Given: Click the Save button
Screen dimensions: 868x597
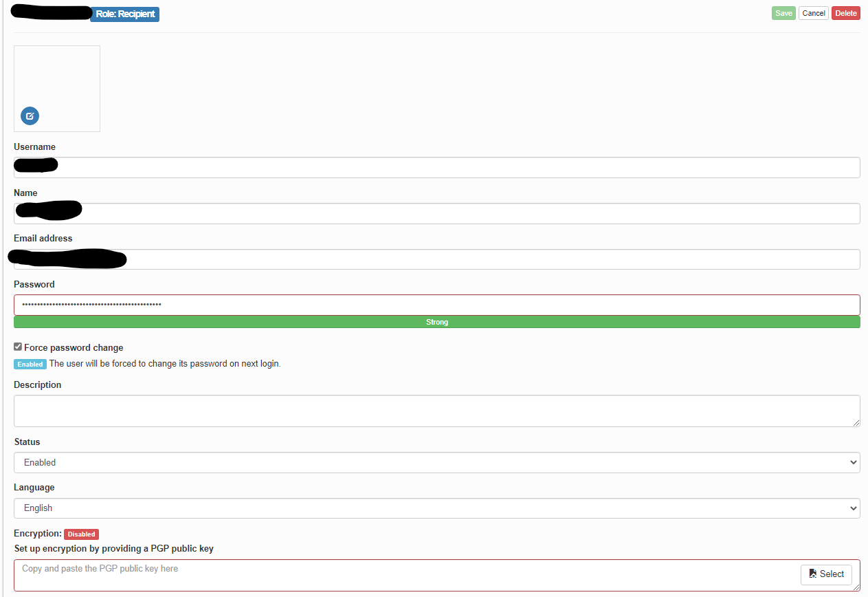Looking at the screenshot, I should point(783,13).
